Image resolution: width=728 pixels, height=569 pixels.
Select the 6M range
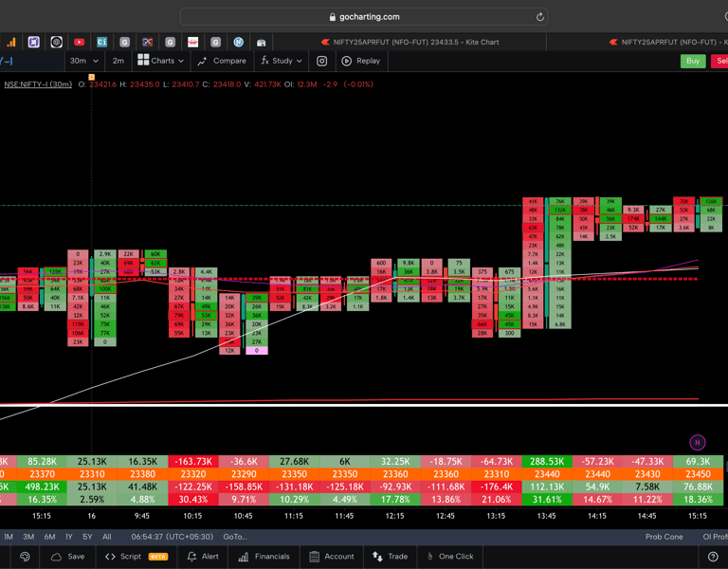(x=49, y=537)
